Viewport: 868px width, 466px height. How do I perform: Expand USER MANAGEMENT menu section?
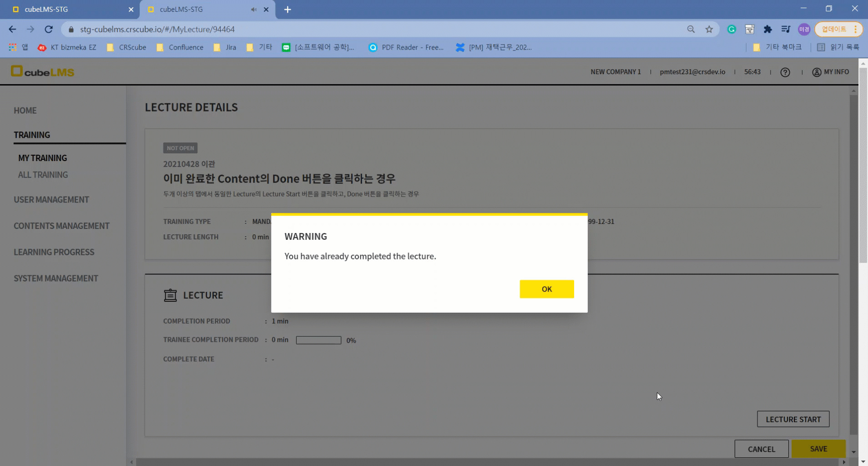(x=51, y=200)
